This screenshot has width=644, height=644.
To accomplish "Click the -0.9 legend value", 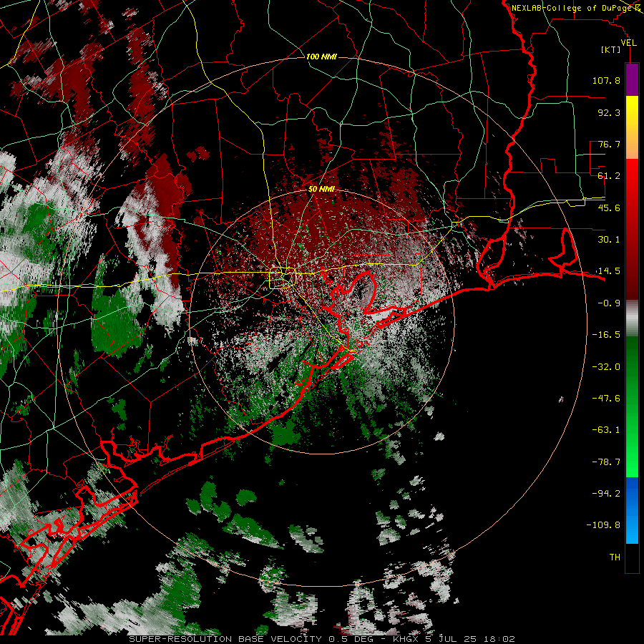I will (x=609, y=303).
